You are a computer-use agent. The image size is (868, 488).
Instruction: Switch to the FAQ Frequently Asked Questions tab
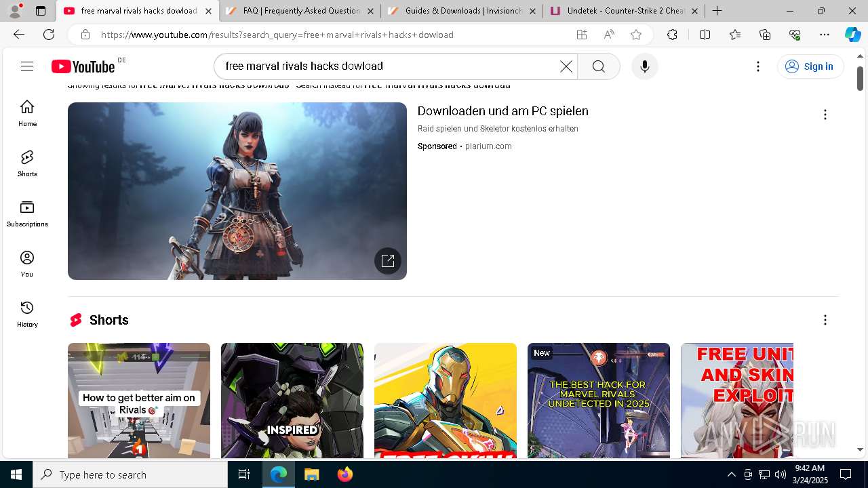pyautogui.click(x=301, y=11)
